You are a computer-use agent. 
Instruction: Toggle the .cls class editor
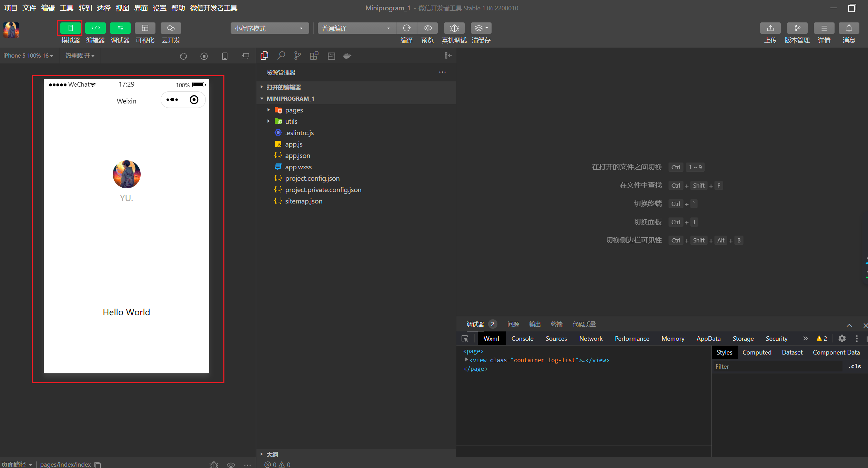click(x=855, y=366)
